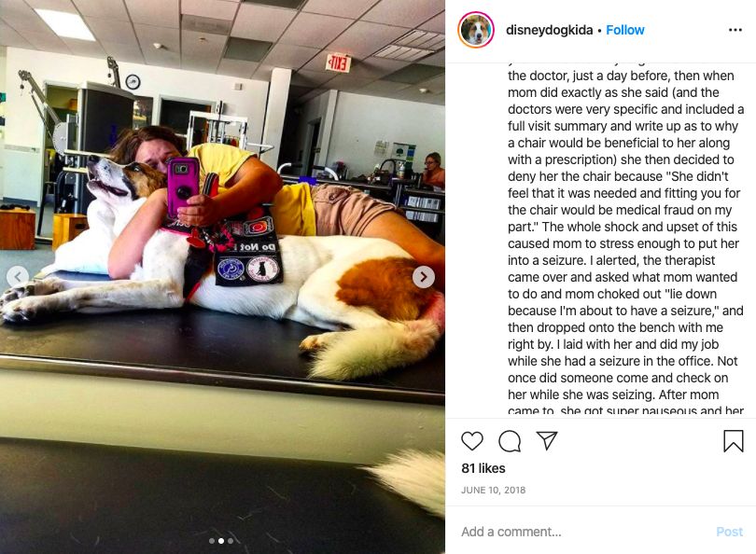Image resolution: width=756 pixels, height=554 pixels.
Task: Follow the disneydogkida account
Action: pyautogui.click(x=624, y=30)
